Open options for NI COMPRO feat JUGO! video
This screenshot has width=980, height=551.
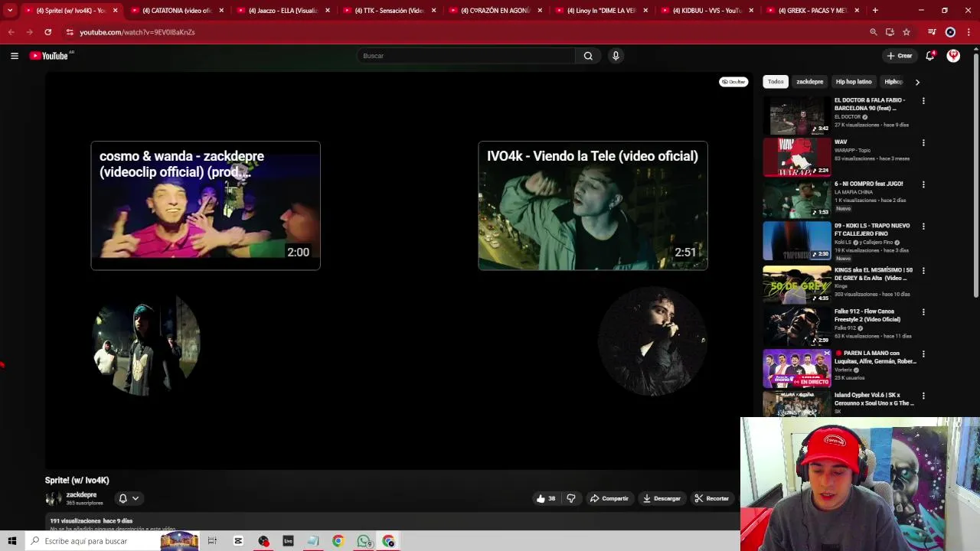[923, 184]
